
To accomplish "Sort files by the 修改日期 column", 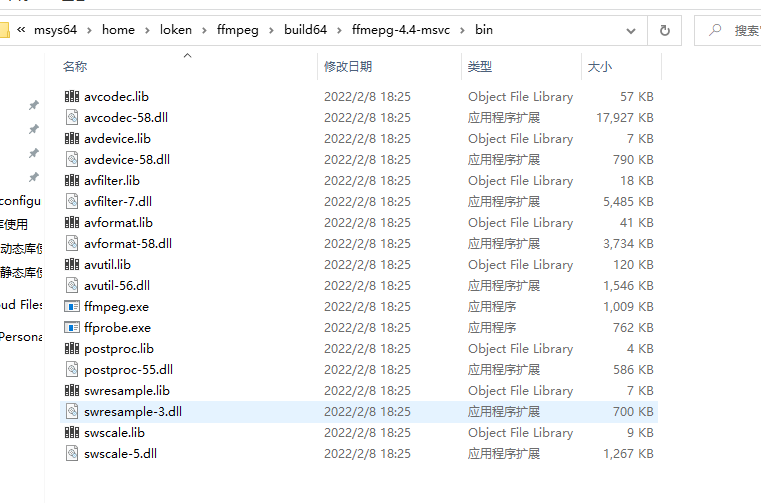I will pyautogui.click(x=348, y=67).
